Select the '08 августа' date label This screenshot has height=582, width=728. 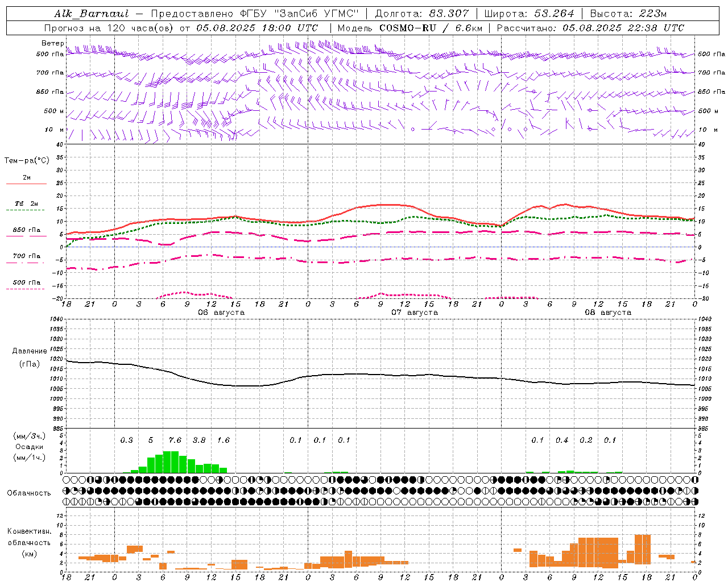click(x=608, y=313)
